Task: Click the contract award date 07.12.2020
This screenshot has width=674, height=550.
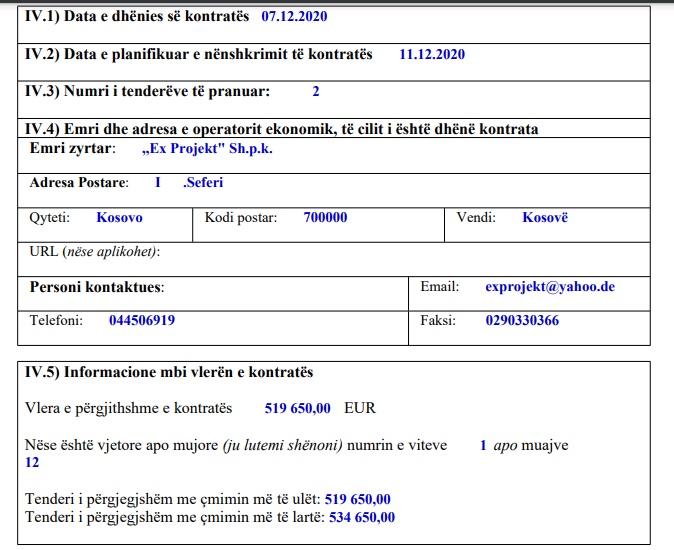Action: coord(294,17)
